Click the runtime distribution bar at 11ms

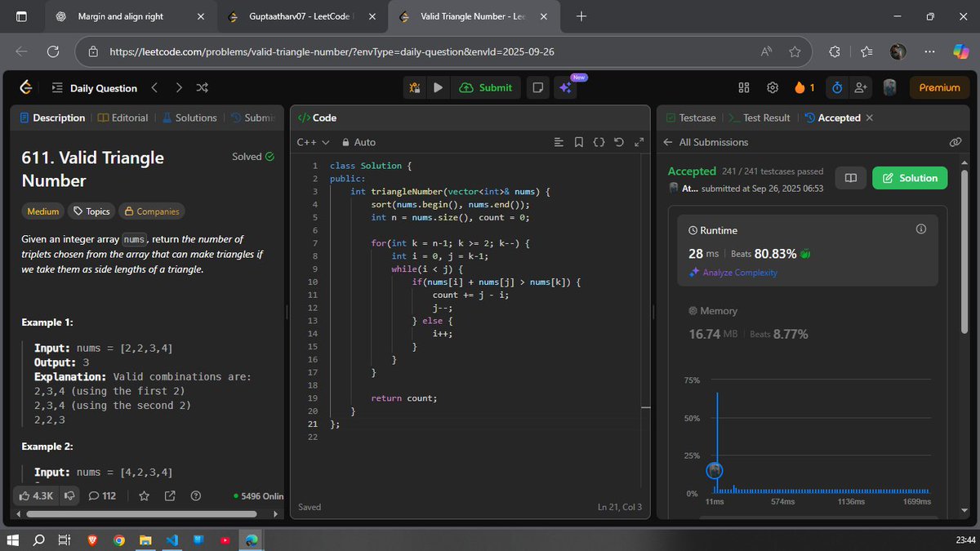click(717, 433)
